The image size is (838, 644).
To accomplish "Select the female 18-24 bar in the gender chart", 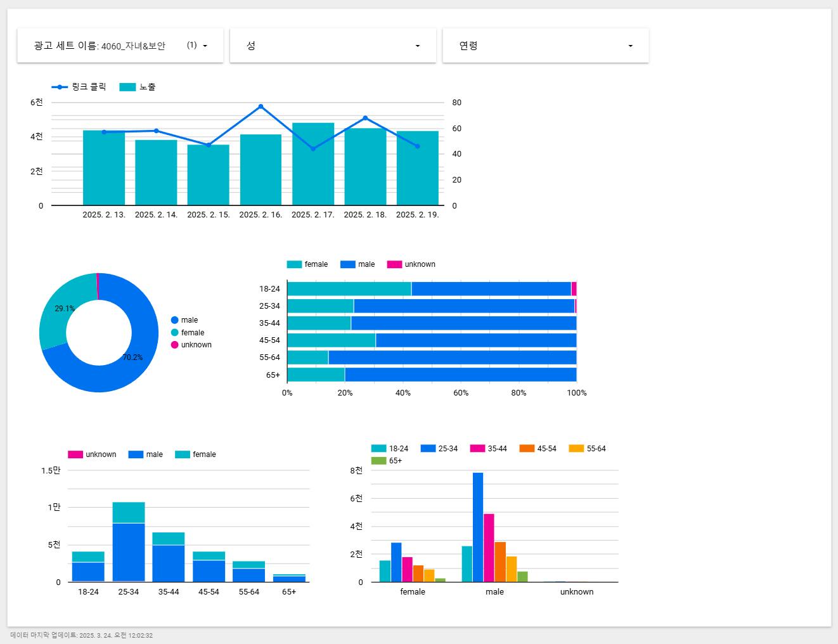I will pyautogui.click(x=385, y=571).
